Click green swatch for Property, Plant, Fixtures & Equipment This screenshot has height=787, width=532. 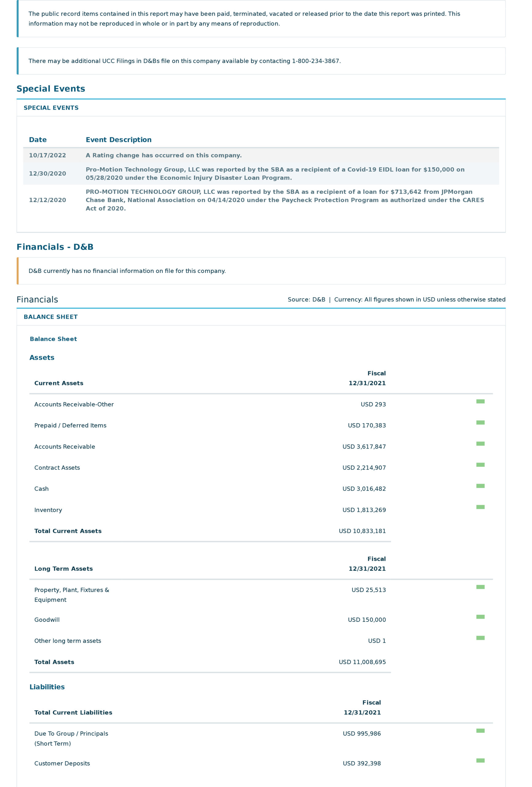coord(480,587)
